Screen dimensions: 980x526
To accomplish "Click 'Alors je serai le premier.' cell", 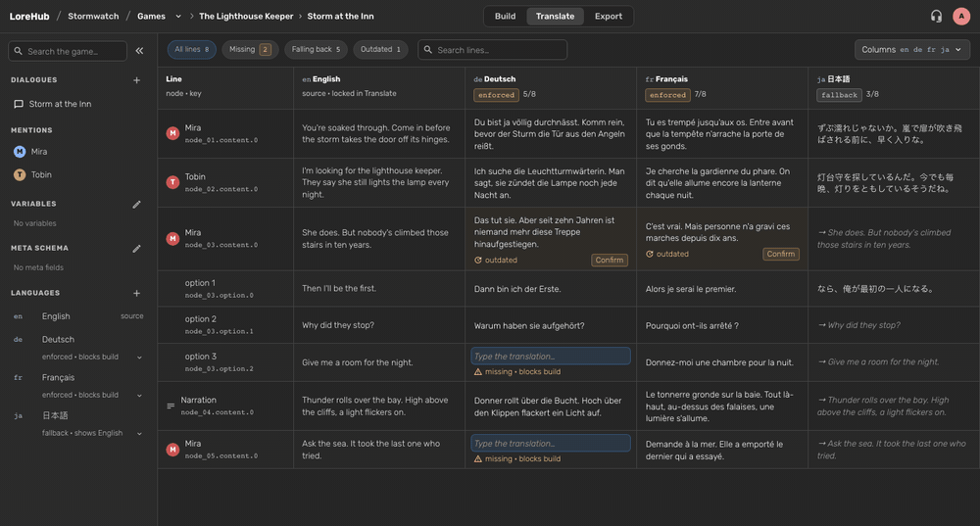I will click(722, 289).
